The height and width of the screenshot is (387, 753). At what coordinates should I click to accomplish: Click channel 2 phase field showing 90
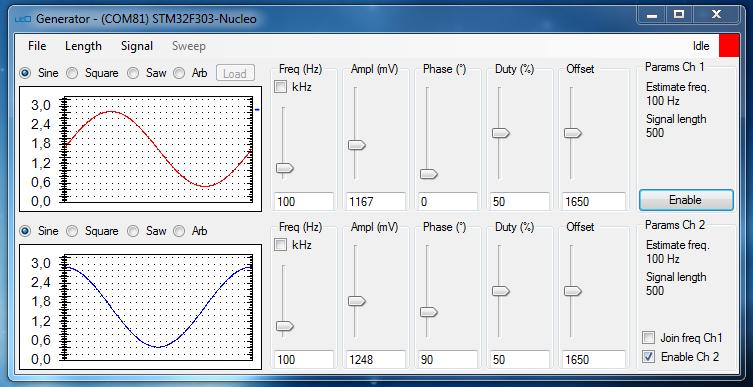click(448, 360)
